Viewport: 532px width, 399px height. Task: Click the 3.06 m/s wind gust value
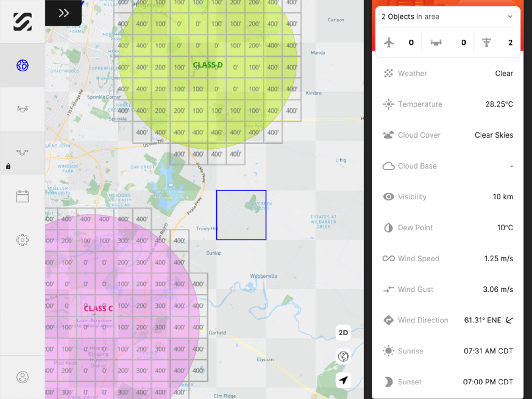(x=498, y=289)
